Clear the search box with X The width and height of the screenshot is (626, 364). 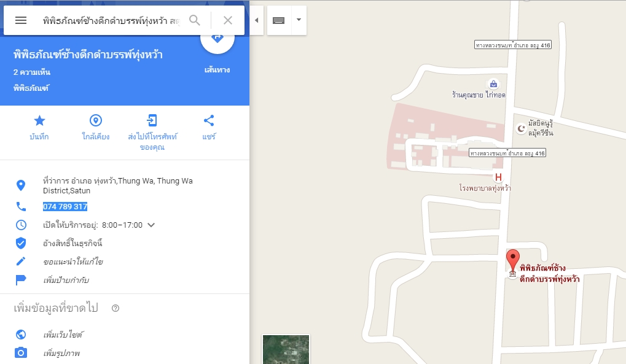[x=227, y=20]
